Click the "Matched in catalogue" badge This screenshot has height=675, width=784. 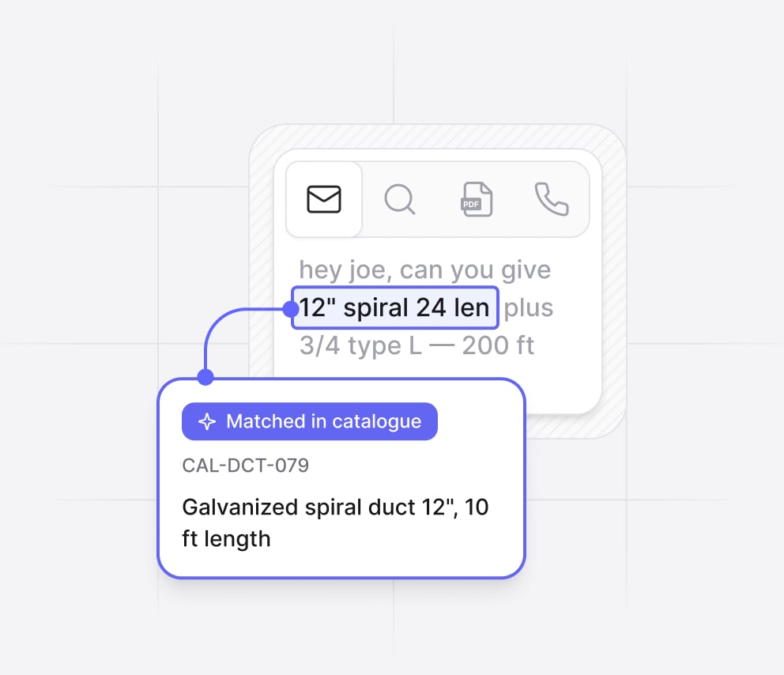point(310,421)
